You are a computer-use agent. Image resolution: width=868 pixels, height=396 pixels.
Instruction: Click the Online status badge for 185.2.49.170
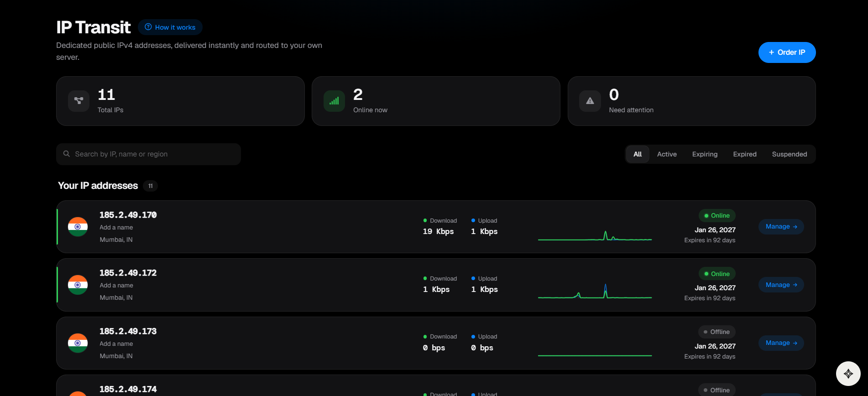717,215
